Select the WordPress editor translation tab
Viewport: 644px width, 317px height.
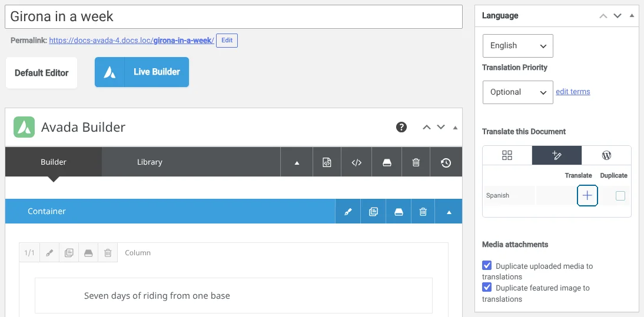click(606, 155)
